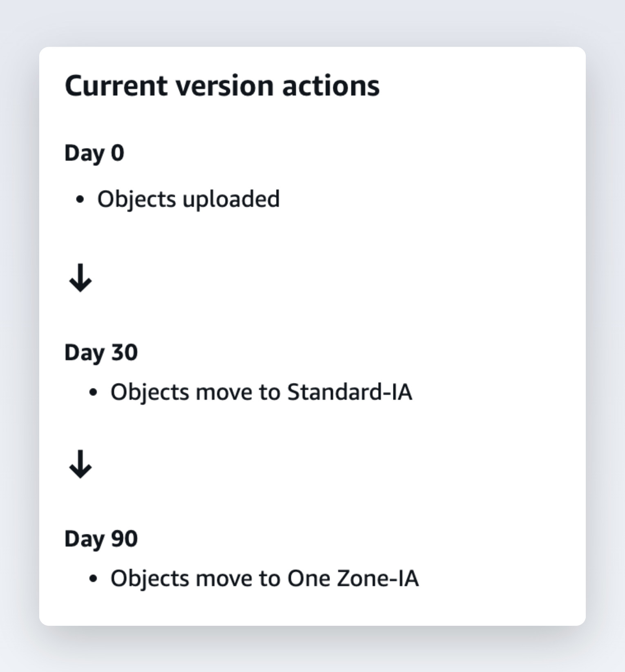Viewport: 625px width, 672px height.
Task: Click the number 0 in Day 0
Action: click(118, 153)
